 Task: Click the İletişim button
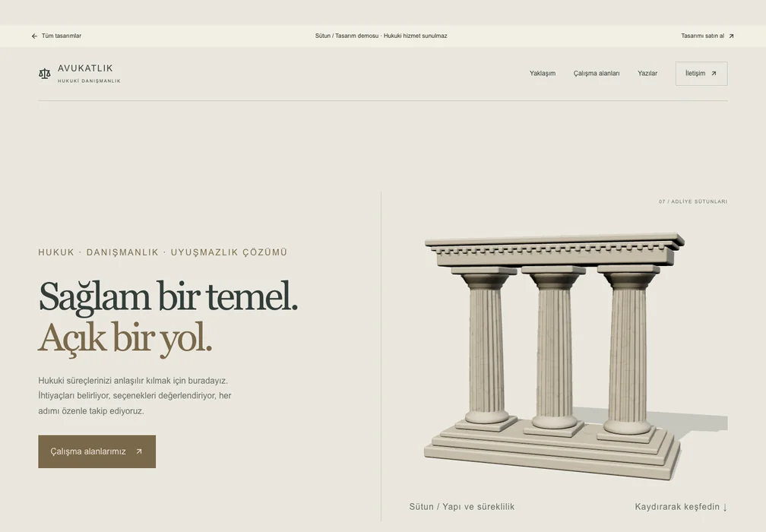(x=701, y=74)
